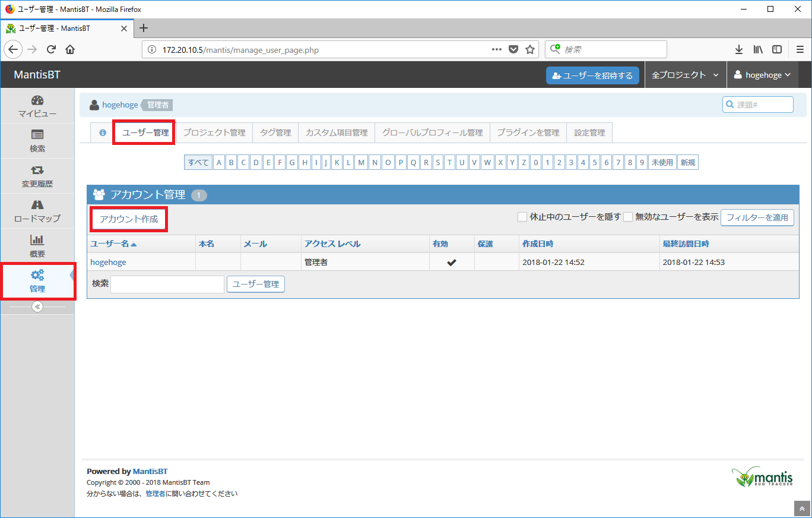
Task: Sort the table by ユーザー名
Action: click(x=113, y=244)
